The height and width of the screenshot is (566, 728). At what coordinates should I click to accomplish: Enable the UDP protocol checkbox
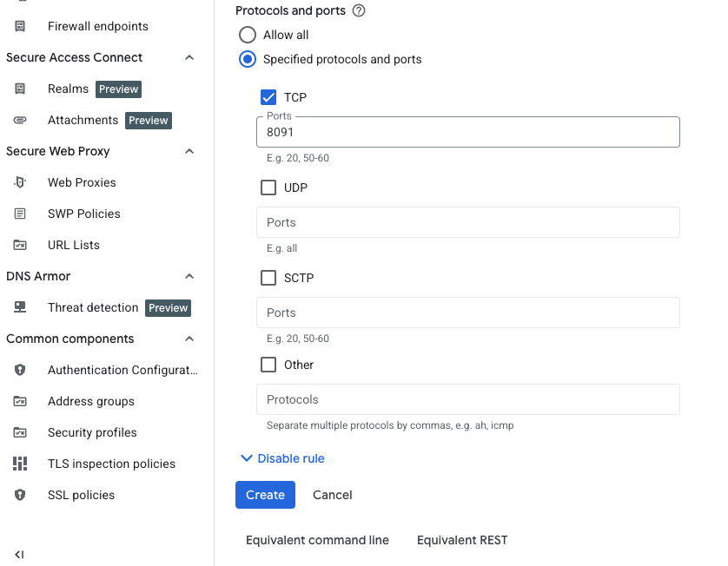(268, 188)
